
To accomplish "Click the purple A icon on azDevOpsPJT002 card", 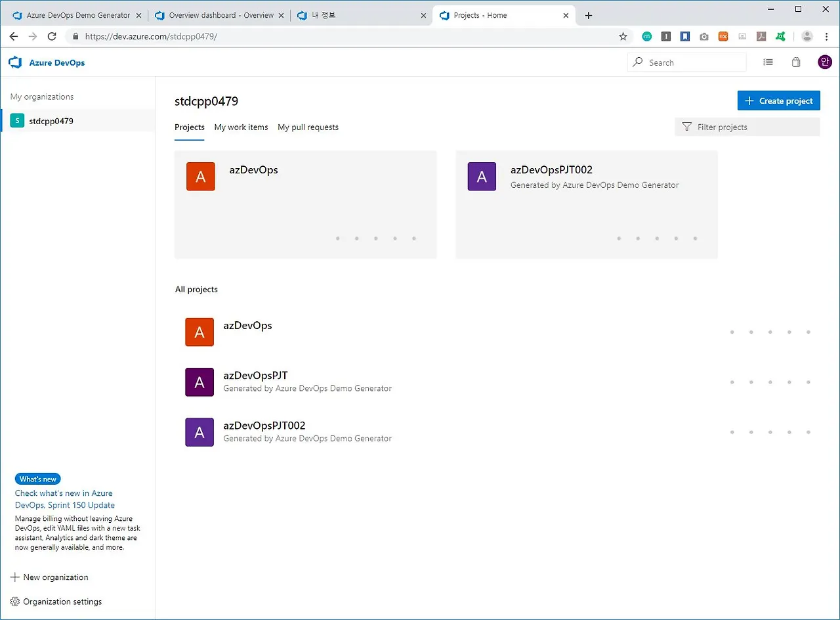I will 482,177.
